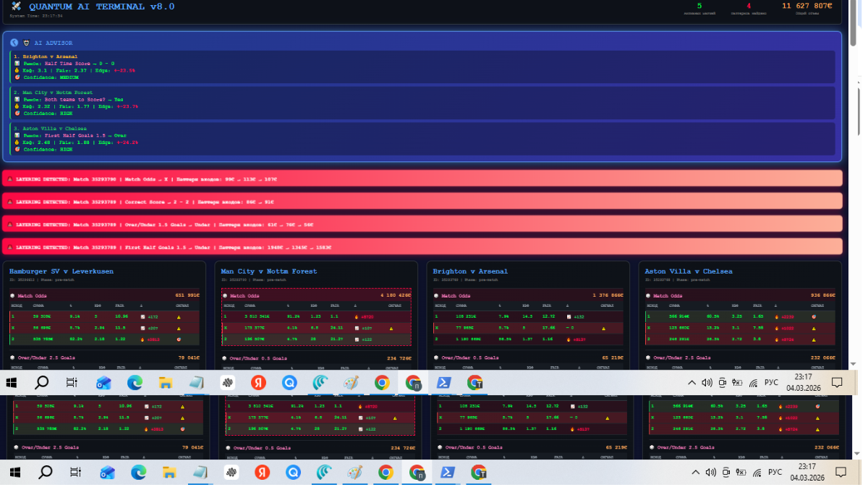Viewport: 868px width, 495px height.
Task: Click the page's vertical scrollbar
Action: [x=856, y=145]
